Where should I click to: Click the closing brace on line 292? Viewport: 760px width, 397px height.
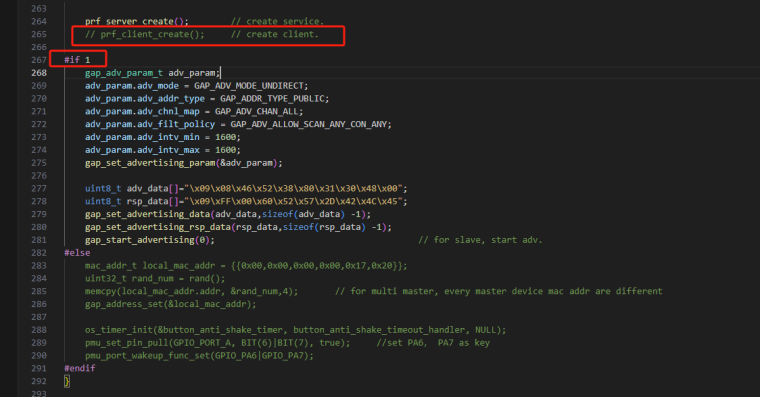point(67,381)
